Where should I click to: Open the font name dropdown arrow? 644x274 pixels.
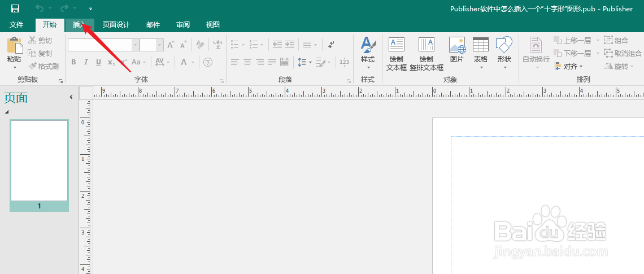coord(135,45)
